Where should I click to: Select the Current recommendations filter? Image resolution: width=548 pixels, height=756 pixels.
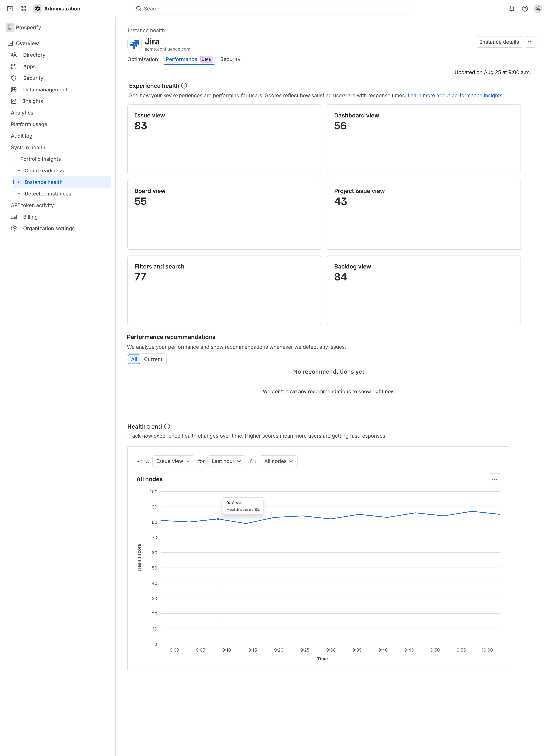pyautogui.click(x=153, y=359)
